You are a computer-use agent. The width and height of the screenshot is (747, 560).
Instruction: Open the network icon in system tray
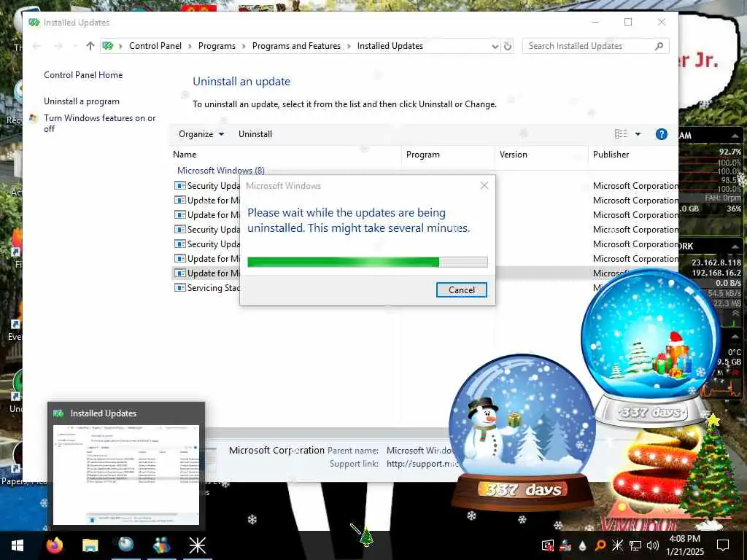[635, 545]
